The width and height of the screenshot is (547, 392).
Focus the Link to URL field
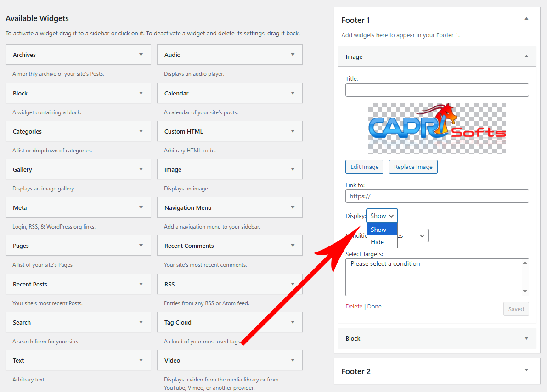(x=437, y=196)
